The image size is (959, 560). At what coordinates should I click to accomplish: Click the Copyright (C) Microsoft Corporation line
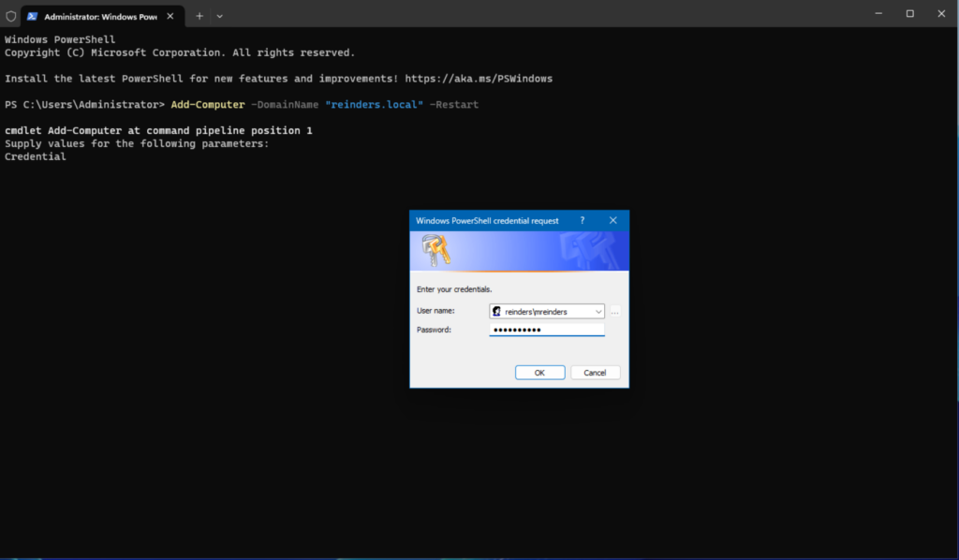(180, 52)
